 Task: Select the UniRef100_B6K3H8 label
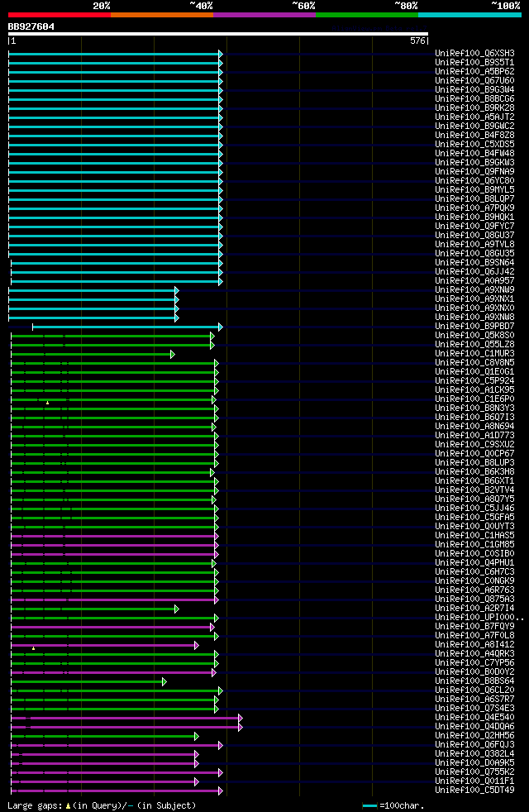[474, 472]
